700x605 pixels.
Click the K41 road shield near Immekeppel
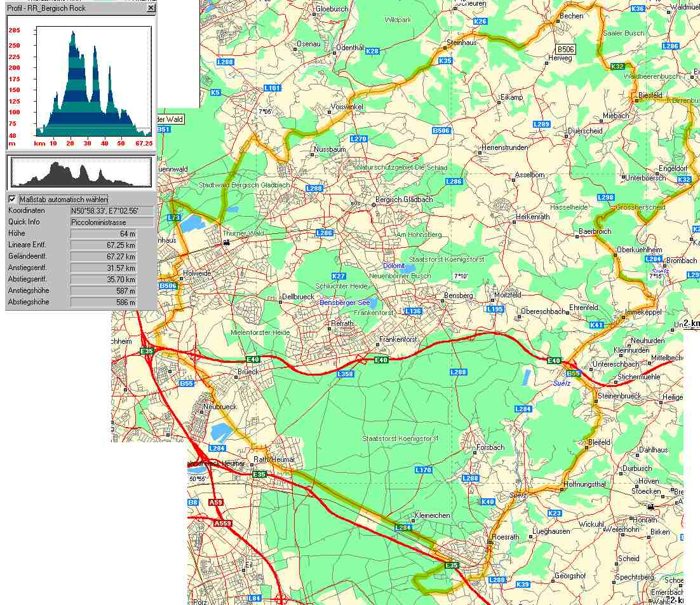click(x=596, y=325)
